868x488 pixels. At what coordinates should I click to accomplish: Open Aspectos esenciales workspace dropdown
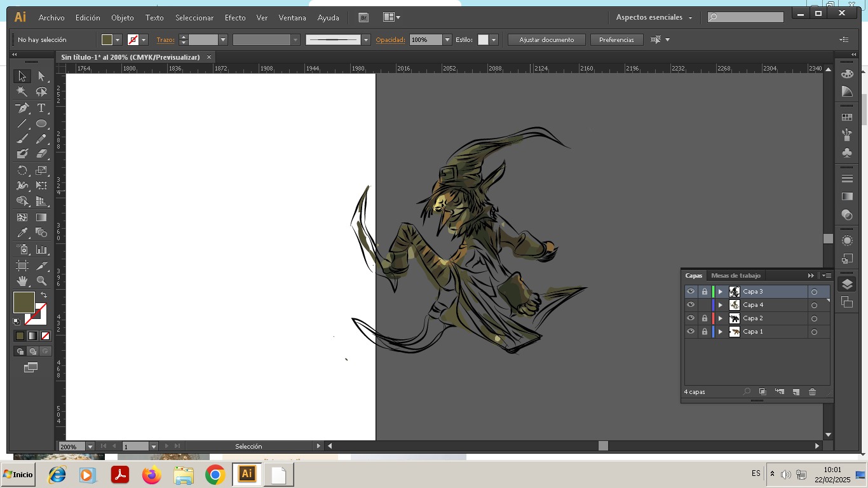[x=654, y=17]
